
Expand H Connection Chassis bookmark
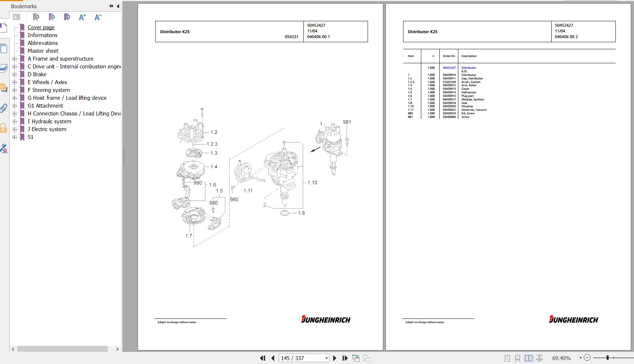[x=14, y=114]
